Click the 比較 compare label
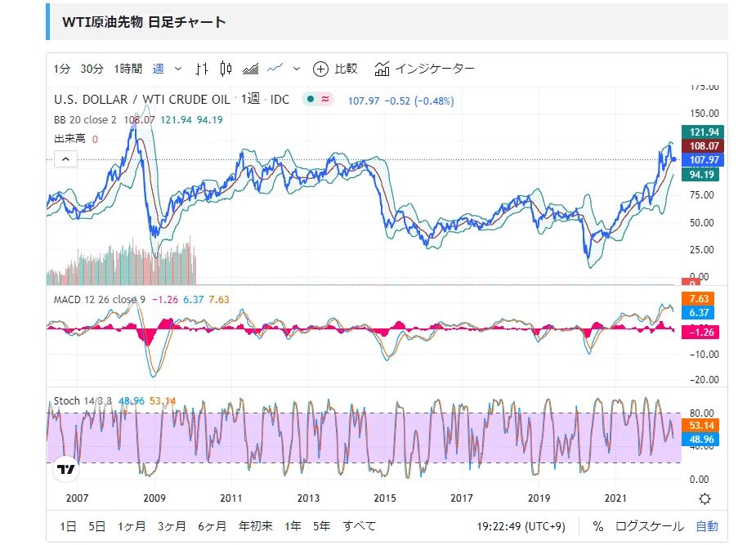Viewport: 756px width, 545px height. (347, 69)
